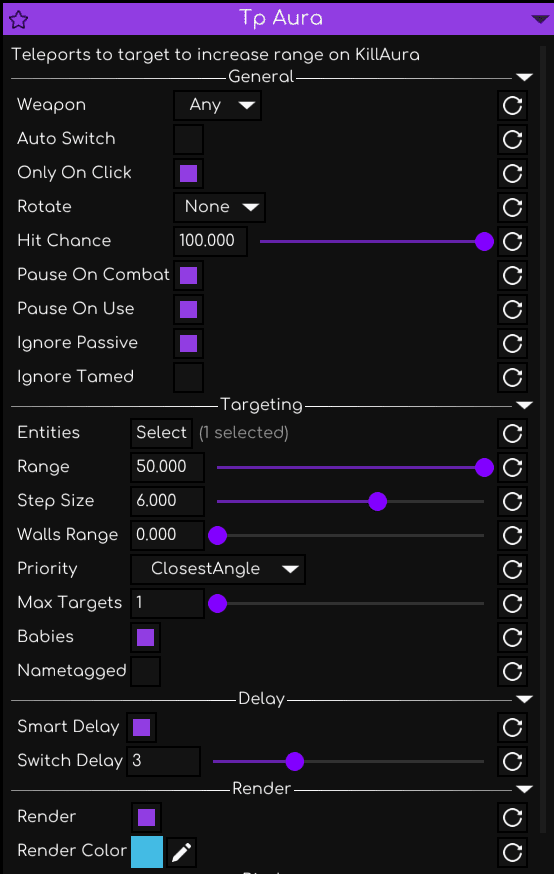Enable the Auto Switch checkbox
This screenshot has height=874, width=554.
coord(188,139)
